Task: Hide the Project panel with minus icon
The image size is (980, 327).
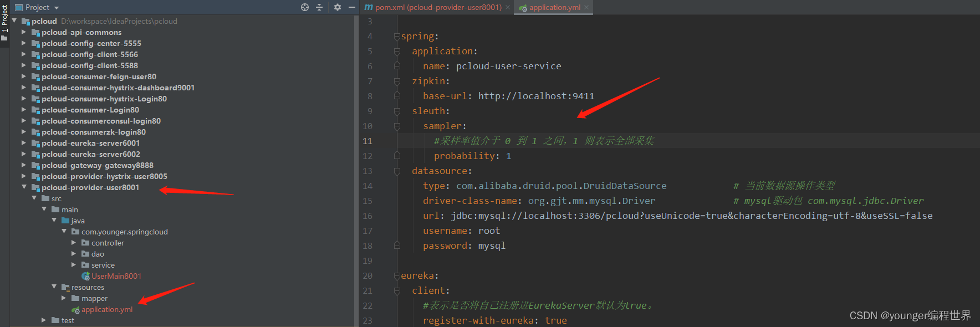Action: click(351, 7)
